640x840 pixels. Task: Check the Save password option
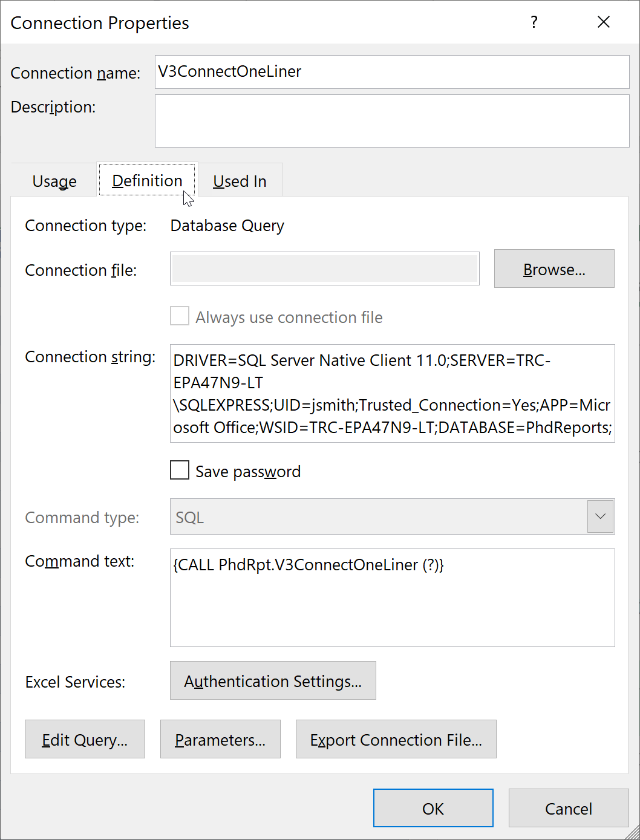pos(180,470)
